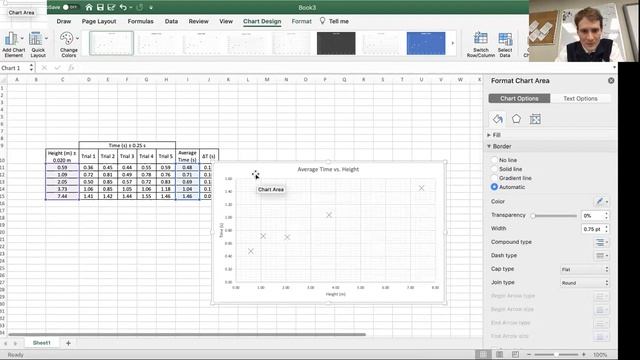The width and height of the screenshot is (640, 360).
Task: Open the Draw ribbon tab
Action: pos(64,21)
